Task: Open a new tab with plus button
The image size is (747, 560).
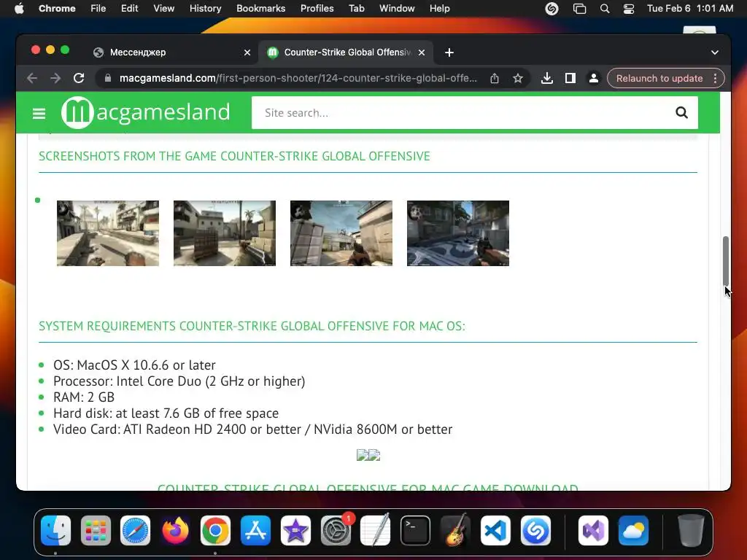Action: [449, 52]
